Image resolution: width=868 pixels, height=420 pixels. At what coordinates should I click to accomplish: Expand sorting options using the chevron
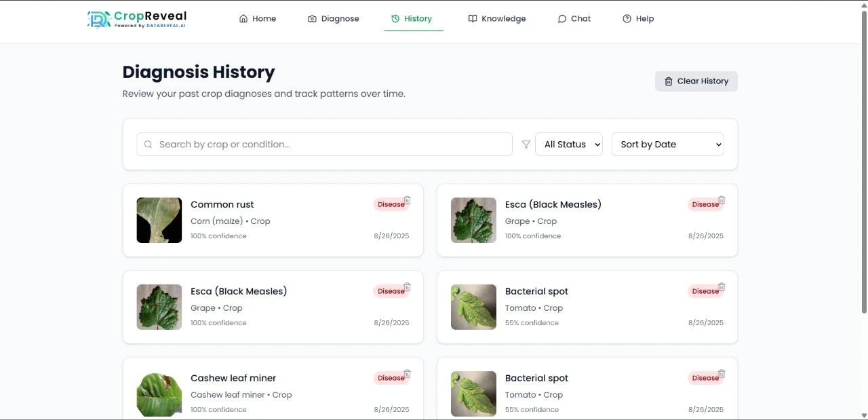tap(717, 144)
